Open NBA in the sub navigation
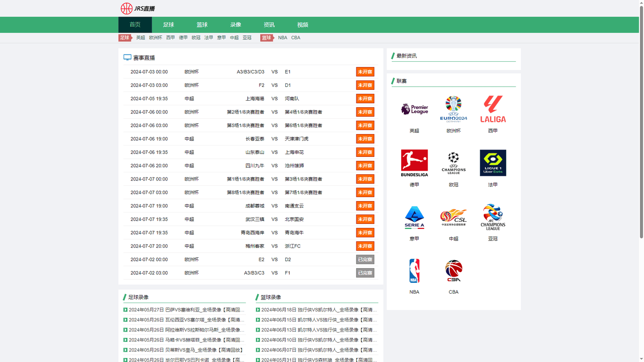Screen dimensions: 644x362 click(x=283, y=38)
